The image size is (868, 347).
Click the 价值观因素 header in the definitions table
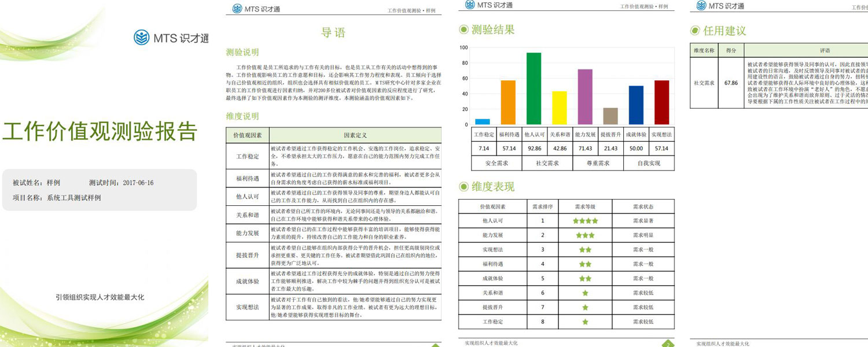[x=248, y=135]
